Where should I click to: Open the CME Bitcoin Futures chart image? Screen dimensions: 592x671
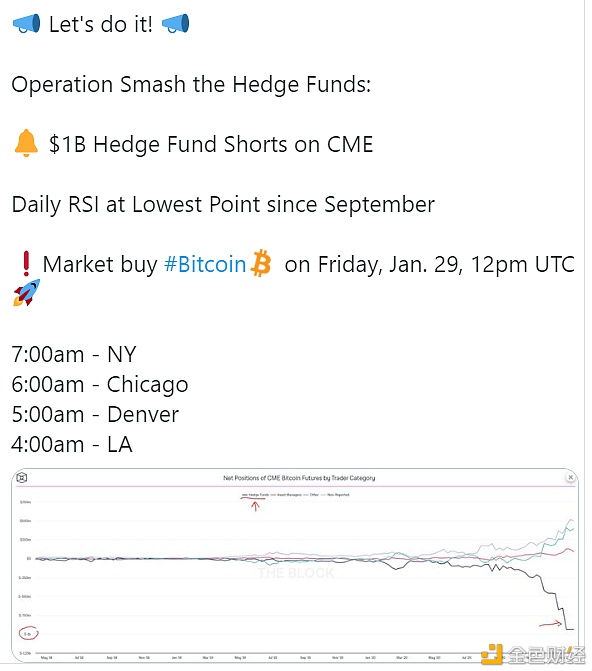click(x=295, y=565)
